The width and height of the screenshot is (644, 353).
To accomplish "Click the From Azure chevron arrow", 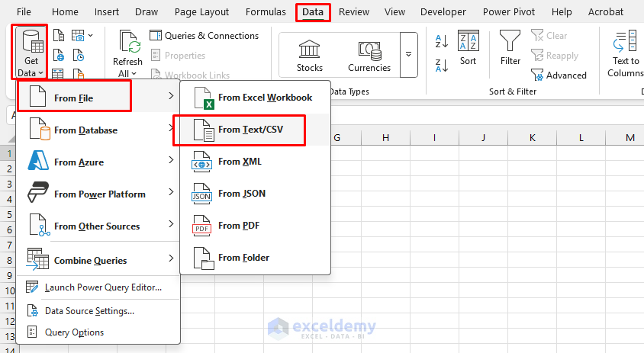I will [171, 160].
